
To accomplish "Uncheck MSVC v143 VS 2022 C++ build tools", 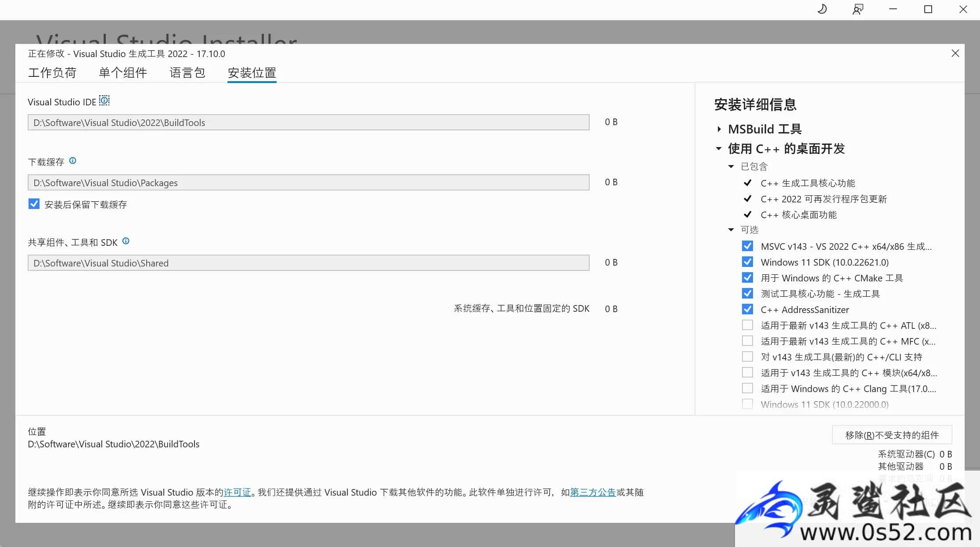I will (747, 246).
